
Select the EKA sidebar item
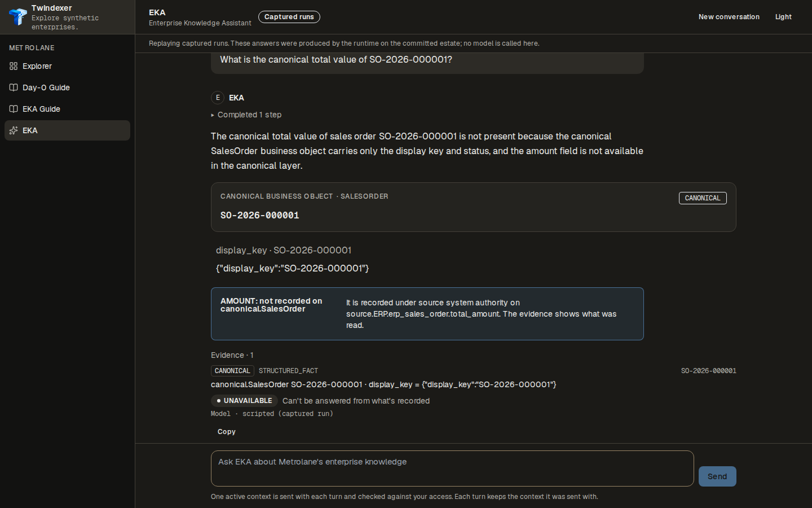pyautogui.click(x=67, y=130)
